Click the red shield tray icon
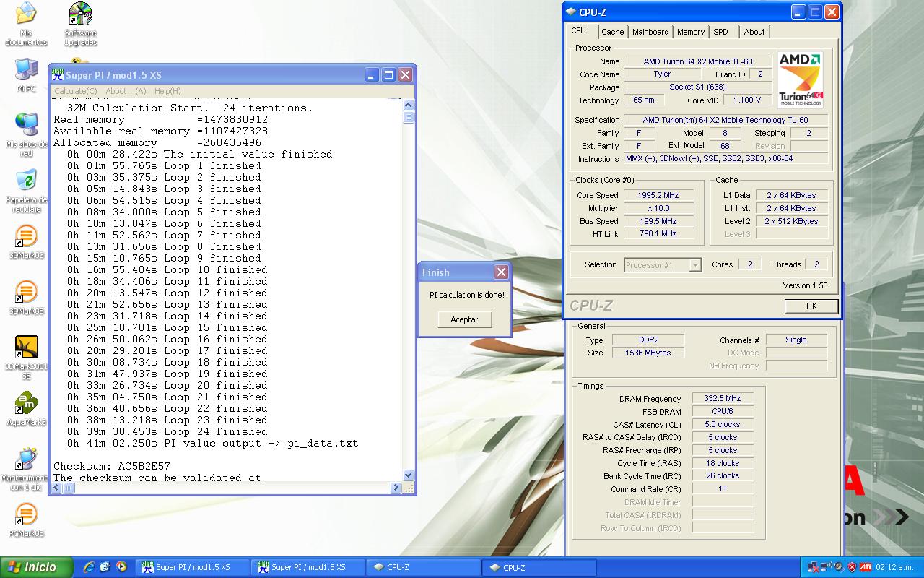The image size is (924, 578). 851,567
